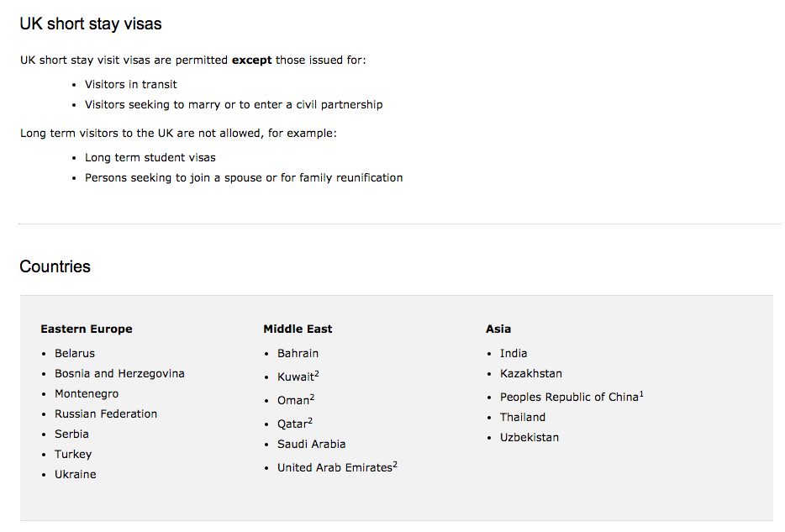This screenshot has height=532, width=785.
Task: Click the Visitors in transit bullet
Action: 130,85
